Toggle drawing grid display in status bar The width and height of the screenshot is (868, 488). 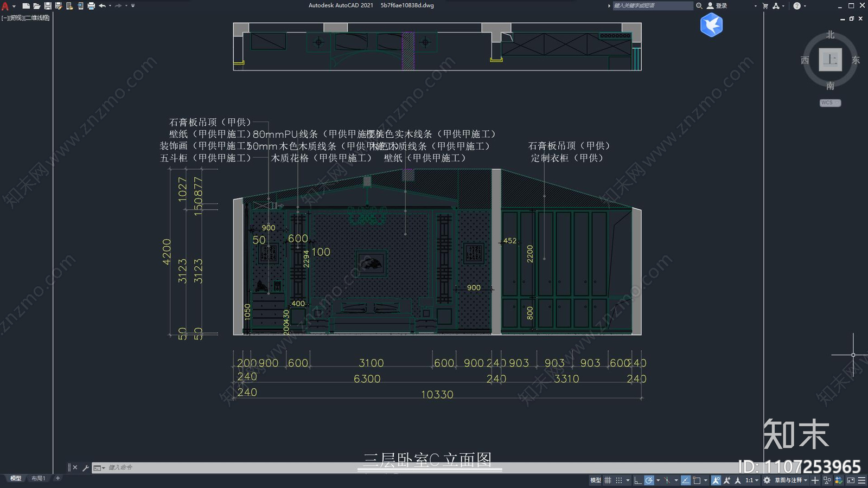[x=608, y=480]
